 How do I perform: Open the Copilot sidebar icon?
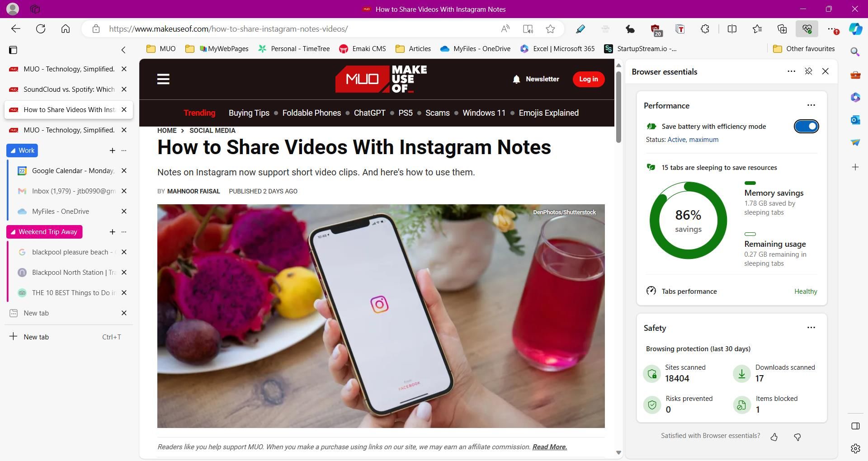[855, 29]
